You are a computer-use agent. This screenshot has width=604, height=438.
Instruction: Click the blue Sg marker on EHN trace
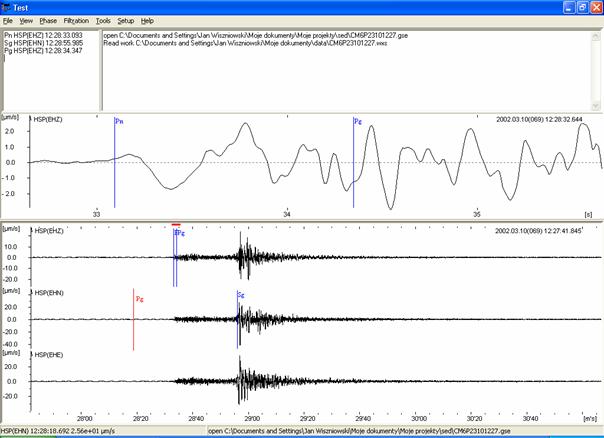237,319
